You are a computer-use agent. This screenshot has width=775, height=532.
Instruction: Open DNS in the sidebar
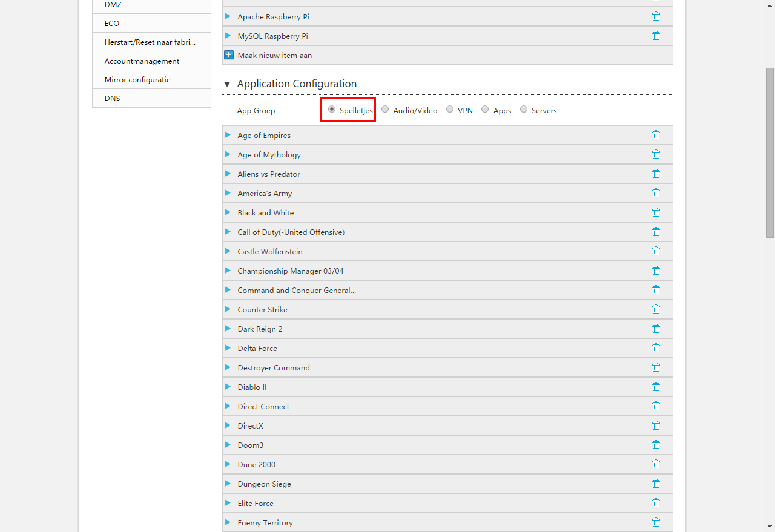(151, 98)
